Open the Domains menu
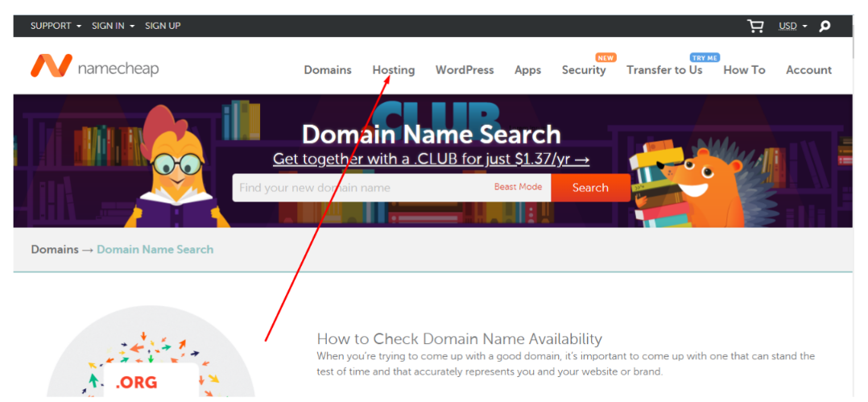 [x=328, y=70]
